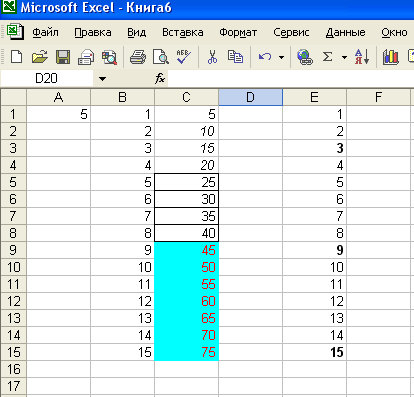
Task: Click the Excel workbook icon beside Файл menu
Action: coord(15,32)
